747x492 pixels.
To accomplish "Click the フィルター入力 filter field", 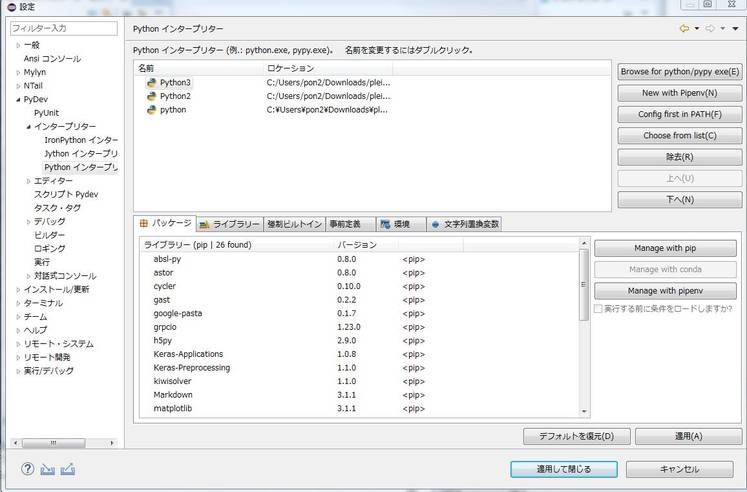I will (x=64, y=29).
